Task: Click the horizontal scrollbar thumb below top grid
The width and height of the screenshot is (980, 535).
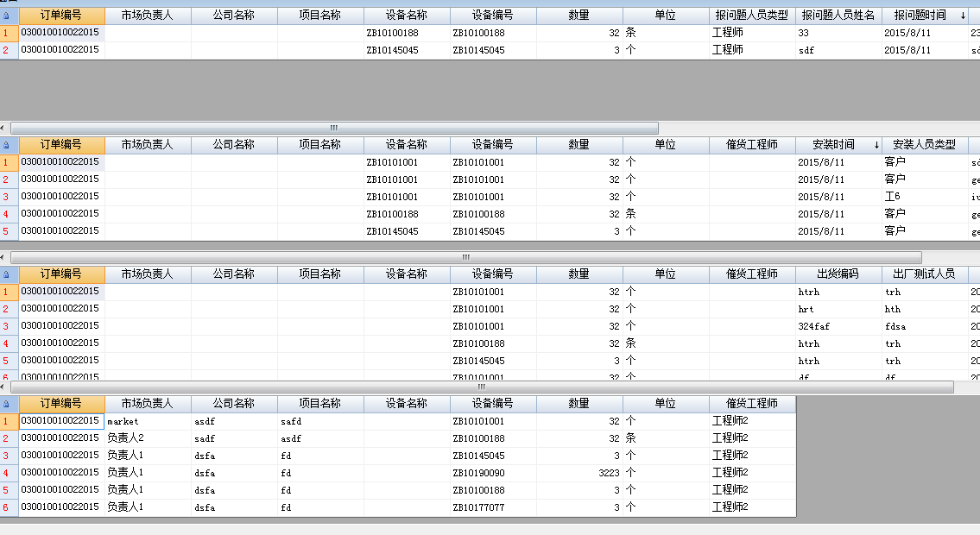Action: pos(334,128)
